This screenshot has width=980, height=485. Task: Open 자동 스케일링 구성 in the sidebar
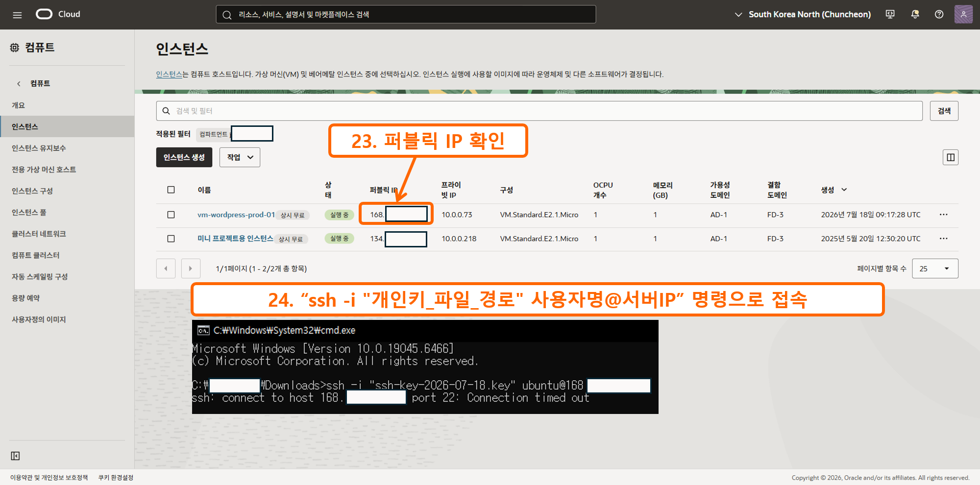[40, 277]
